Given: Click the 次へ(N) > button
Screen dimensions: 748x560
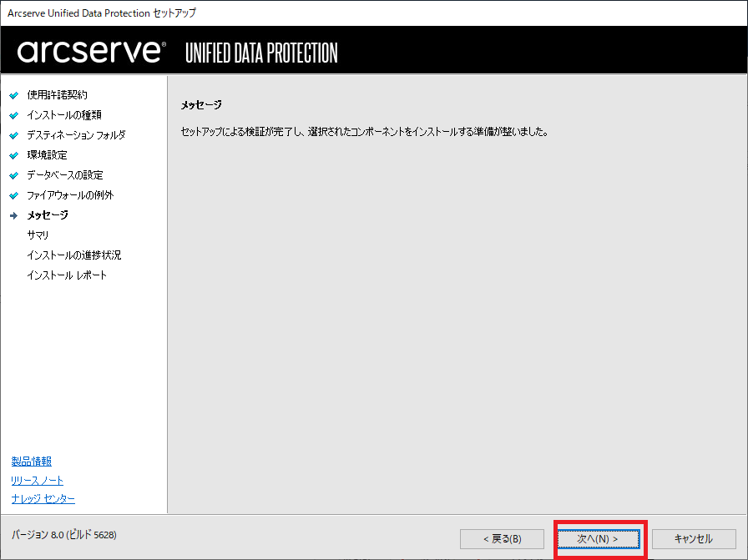Looking at the screenshot, I should click(x=599, y=539).
